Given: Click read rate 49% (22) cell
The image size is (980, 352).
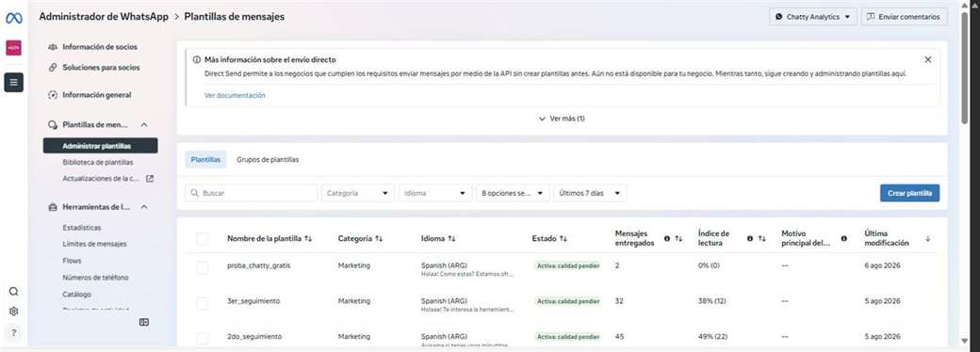Looking at the screenshot, I should (x=711, y=336).
